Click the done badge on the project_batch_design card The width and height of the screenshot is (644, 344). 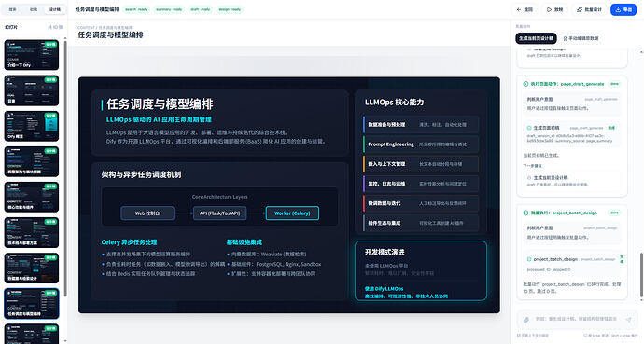pyautogui.click(x=614, y=213)
